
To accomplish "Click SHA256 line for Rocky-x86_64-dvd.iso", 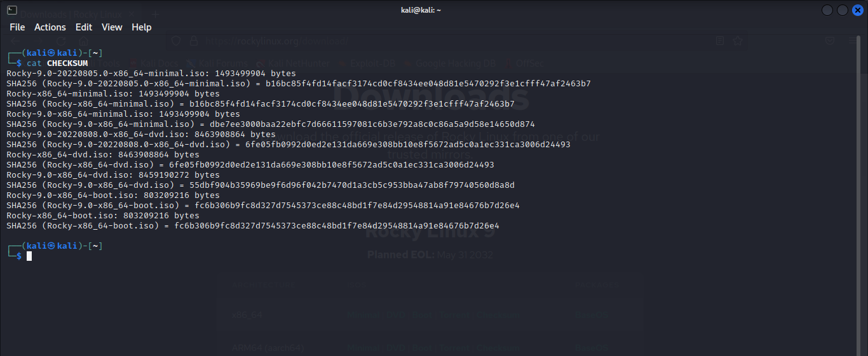I will pos(250,164).
